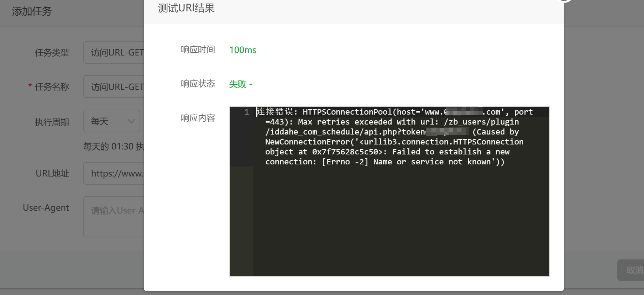Click the User-Agent label
Screen dimensions: 644x295
point(46,207)
